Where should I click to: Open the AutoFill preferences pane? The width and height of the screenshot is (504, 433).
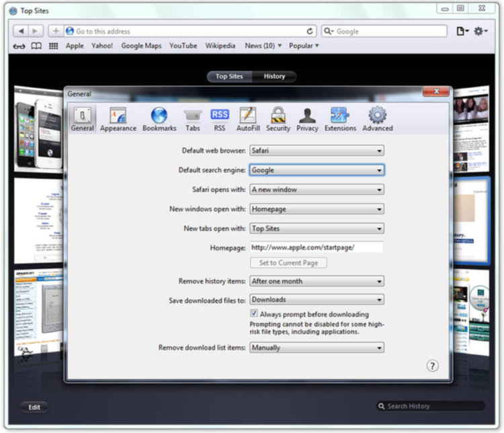pos(248,119)
